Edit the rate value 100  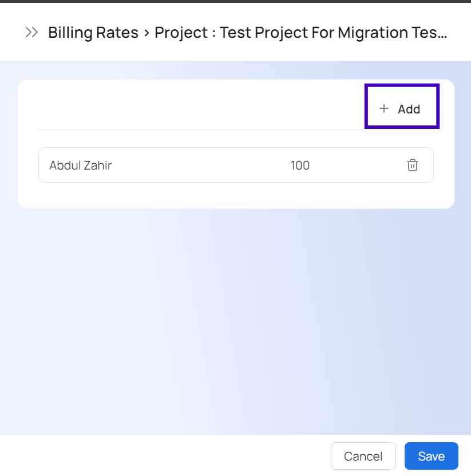point(300,166)
